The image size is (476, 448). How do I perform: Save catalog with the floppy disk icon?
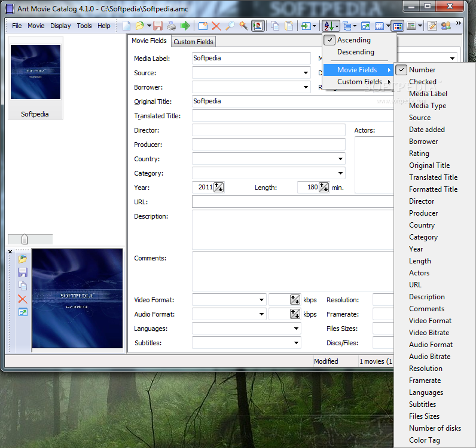(158, 26)
